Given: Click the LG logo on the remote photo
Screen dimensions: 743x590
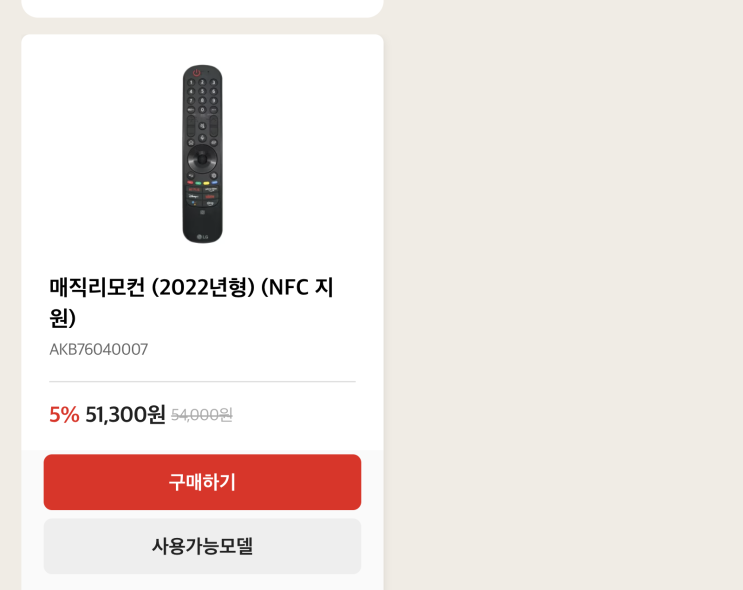Looking at the screenshot, I should (202, 236).
